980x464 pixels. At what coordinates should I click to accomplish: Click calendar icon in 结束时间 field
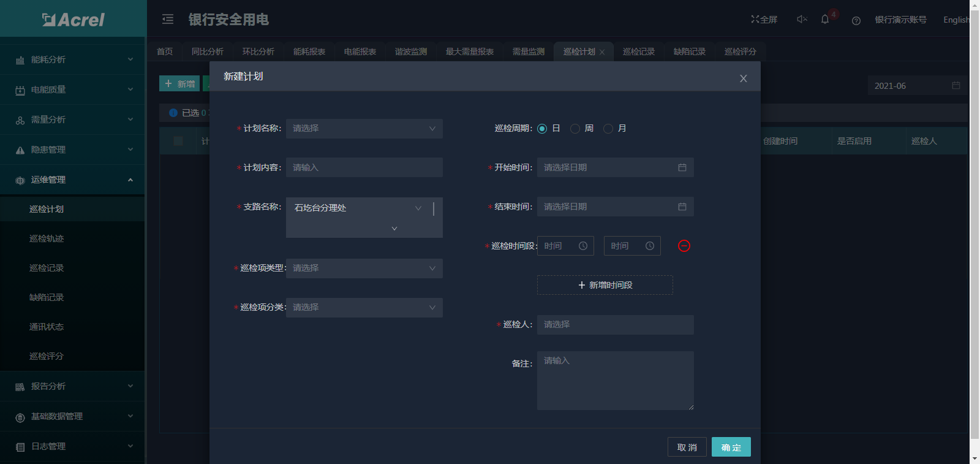pyautogui.click(x=682, y=207)
